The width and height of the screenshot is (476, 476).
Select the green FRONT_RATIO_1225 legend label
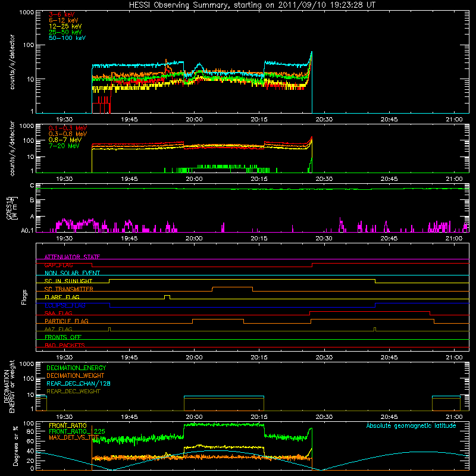[x=77, y=431]
